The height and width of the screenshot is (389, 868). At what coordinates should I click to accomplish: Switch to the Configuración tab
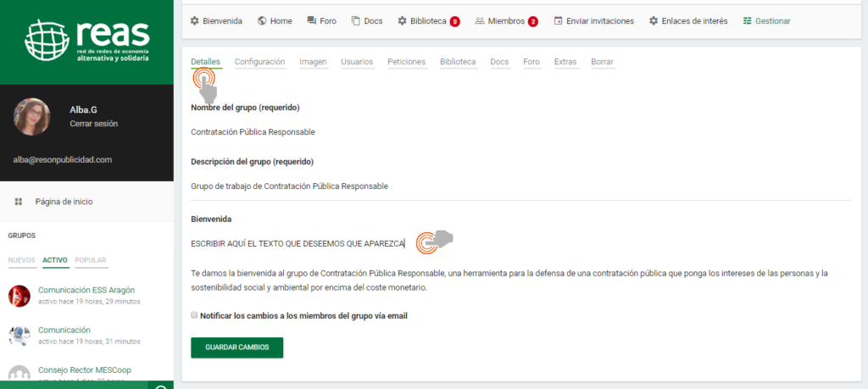[x=259, y=62]
